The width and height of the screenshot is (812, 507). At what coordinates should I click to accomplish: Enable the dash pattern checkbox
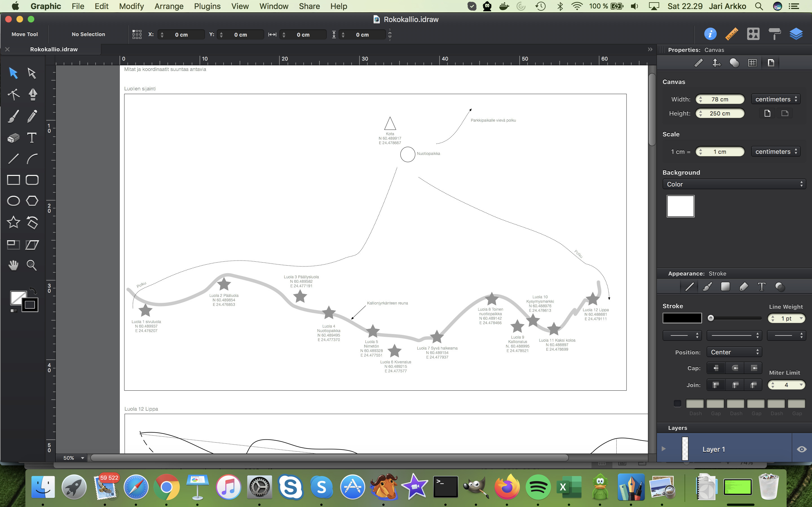click(x=677, y=403)
